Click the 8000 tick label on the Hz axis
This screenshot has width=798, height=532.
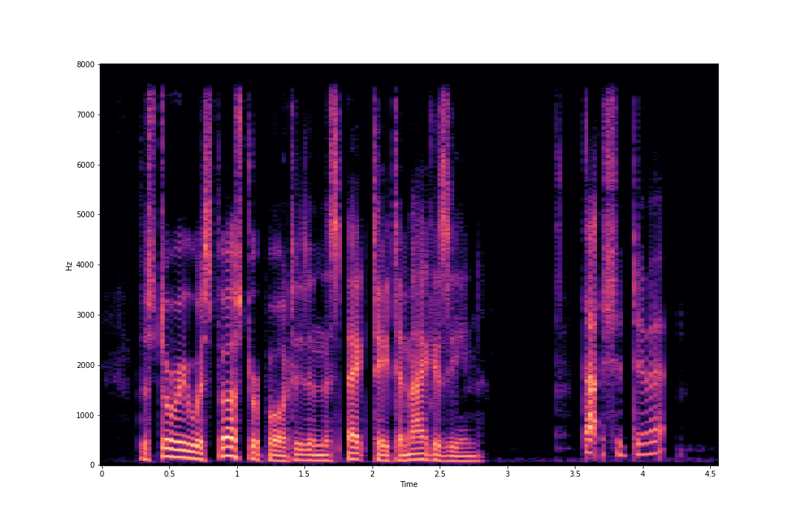coord(86,64)
